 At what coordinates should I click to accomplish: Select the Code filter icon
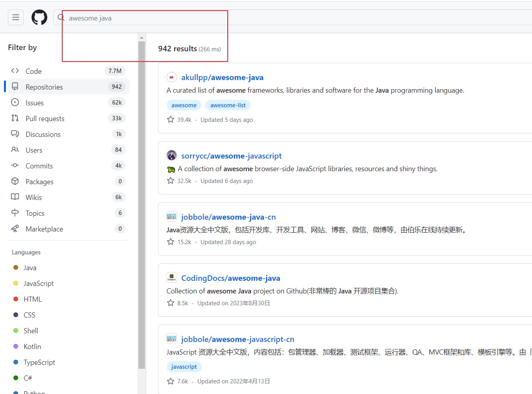point(15,71)
